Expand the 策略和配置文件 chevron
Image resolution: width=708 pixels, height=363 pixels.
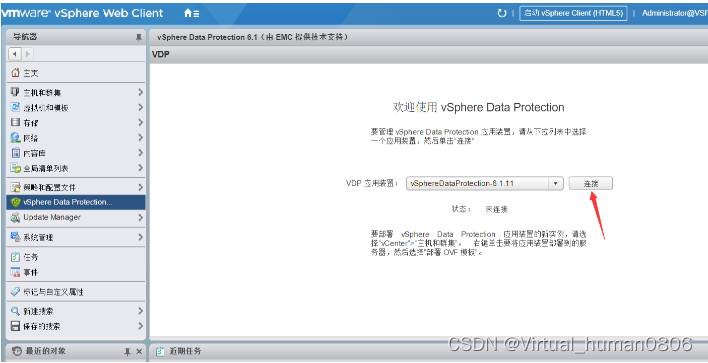point(140,187)
